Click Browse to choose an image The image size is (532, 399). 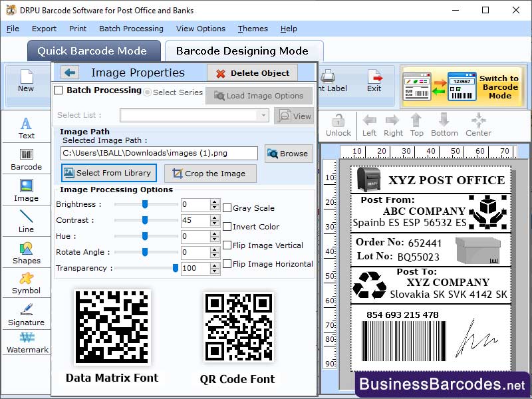click(289, 154)
